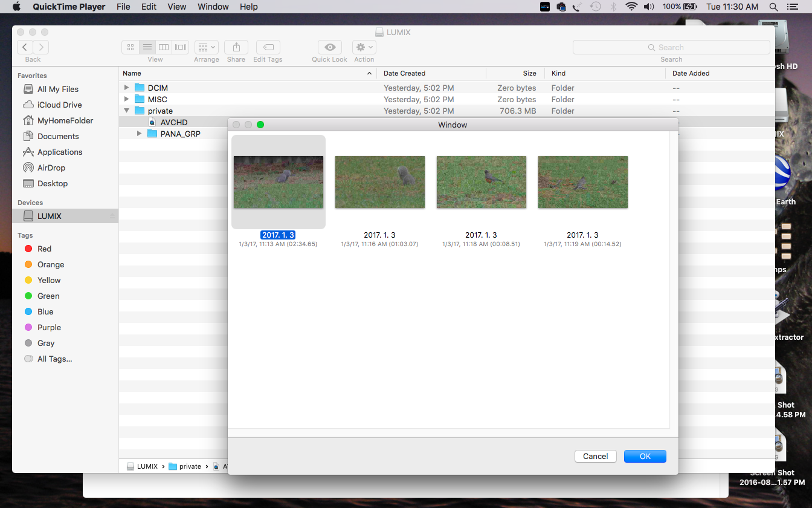Expand the DCIM folder disclosure triangle

[x=126, y=88]
